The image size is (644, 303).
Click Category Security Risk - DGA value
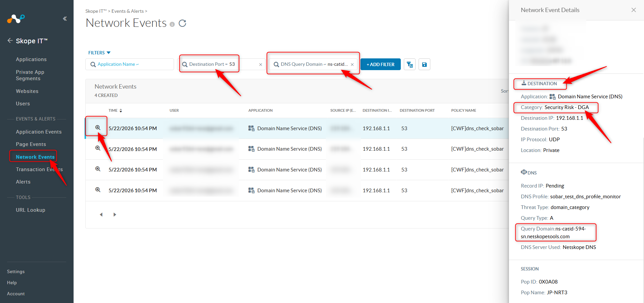(x=567, y=107)
